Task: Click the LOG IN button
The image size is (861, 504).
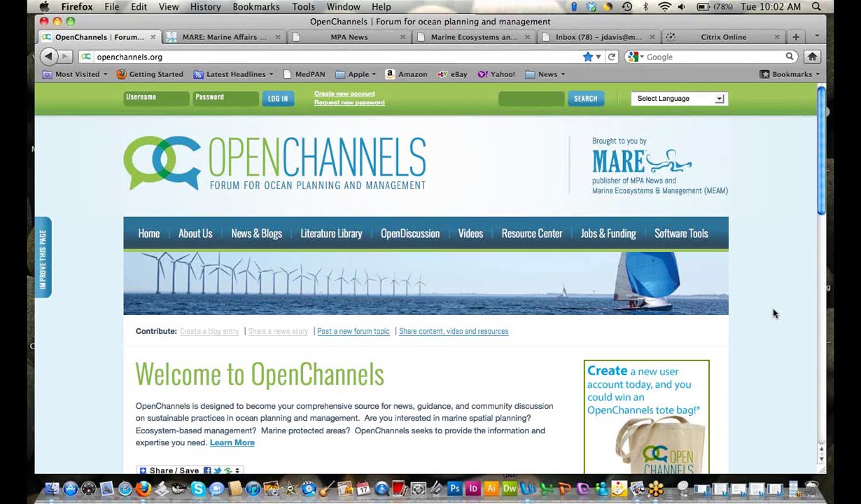Action: pyautogui.click(x=278, y=99)
